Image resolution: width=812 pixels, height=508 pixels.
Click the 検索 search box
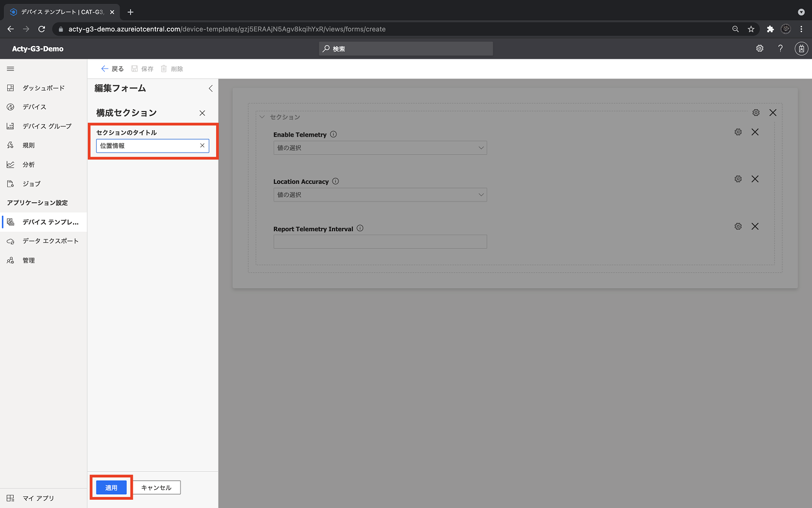pyautogui.click(x=406, y=49)
